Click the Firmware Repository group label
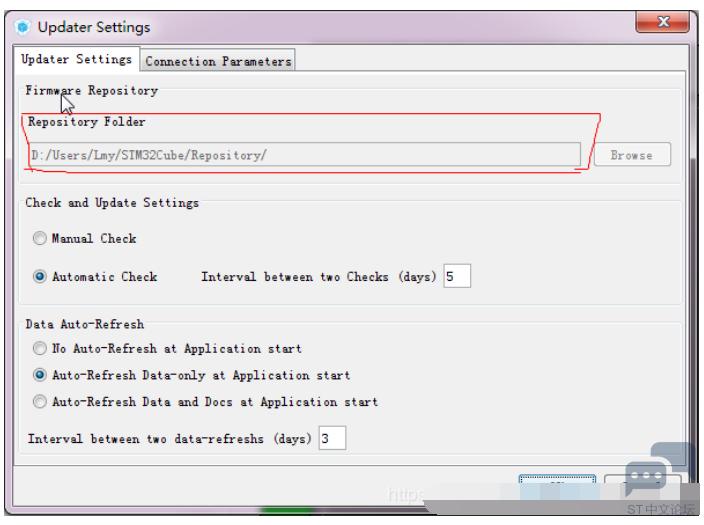The height and width of the screenshot is (525, 704). pyautogui.click(x=92, y=90)
